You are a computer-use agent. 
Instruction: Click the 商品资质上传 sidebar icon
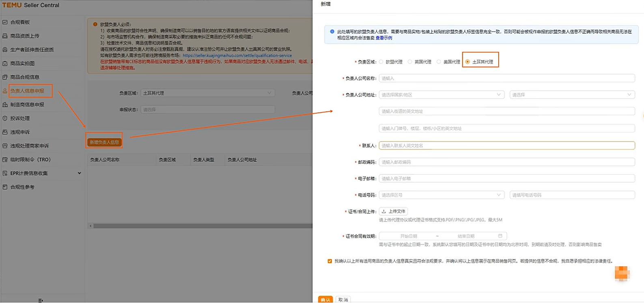click(x=5, y=36)
